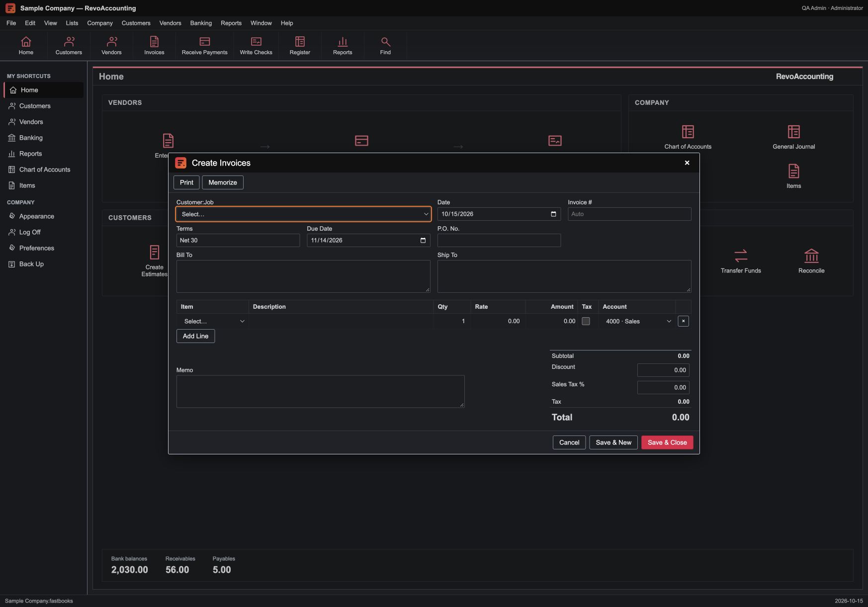Select Back Up in the sidebar
The width and height of the screenshot is (868, 607).
click(43, 264)
